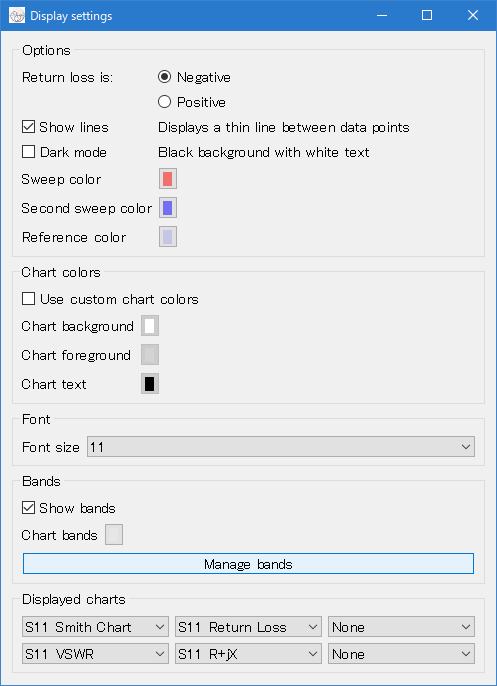Open the S11 R+jX chart dropdown
The width and height of the screenshot is (497, 686).
click(x=248, y=654)
